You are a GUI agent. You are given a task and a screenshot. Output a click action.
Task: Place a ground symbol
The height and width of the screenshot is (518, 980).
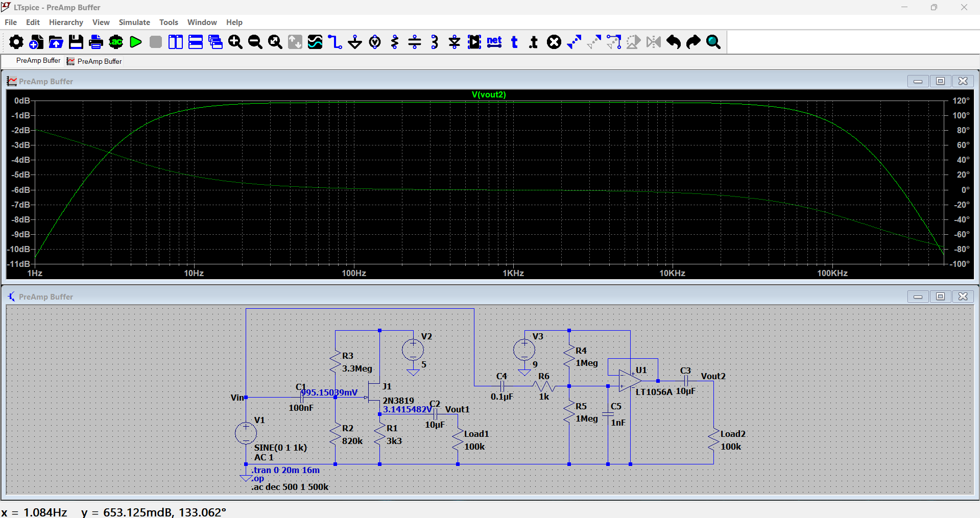click(355, 42)
